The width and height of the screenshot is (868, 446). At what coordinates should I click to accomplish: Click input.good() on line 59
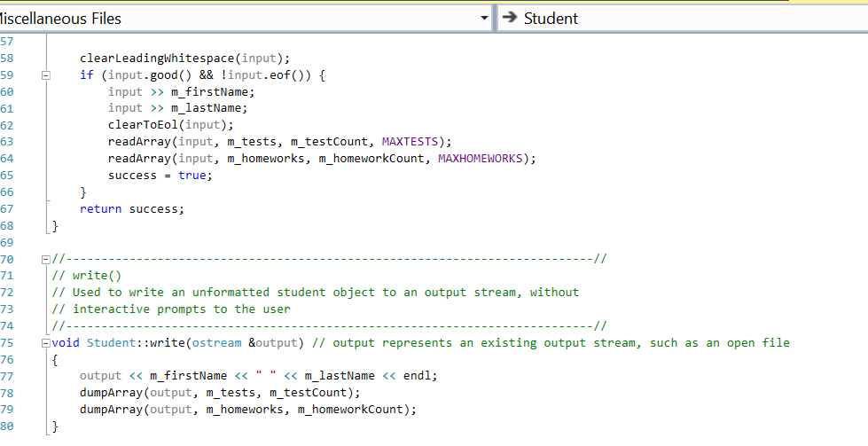[x=150, y=75]
